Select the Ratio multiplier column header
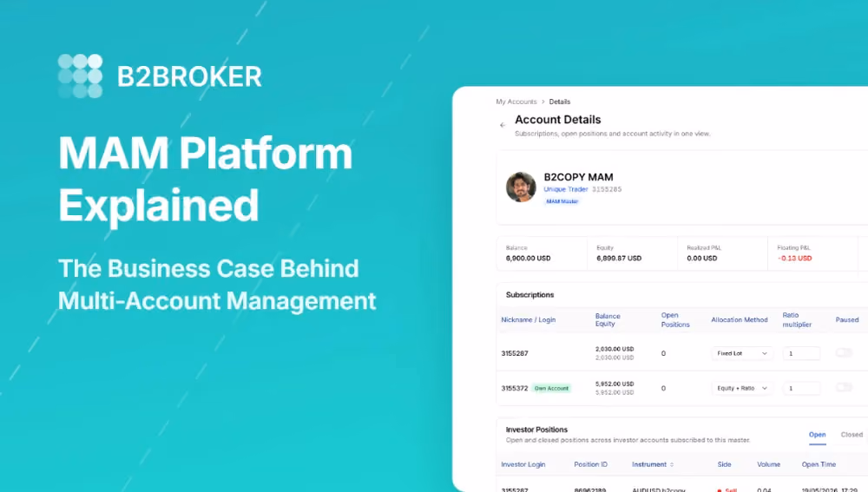868x492 pixels. click(797, 320)
